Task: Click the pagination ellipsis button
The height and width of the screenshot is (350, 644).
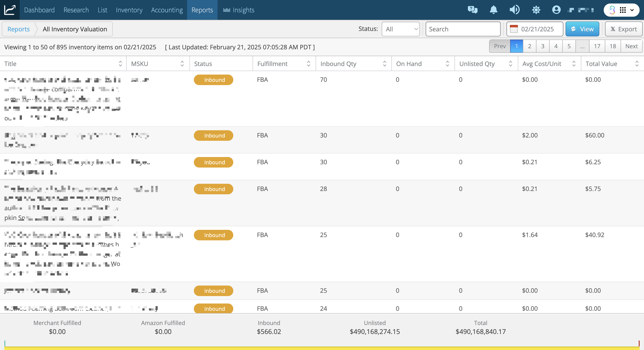Action: pos(582,46)
